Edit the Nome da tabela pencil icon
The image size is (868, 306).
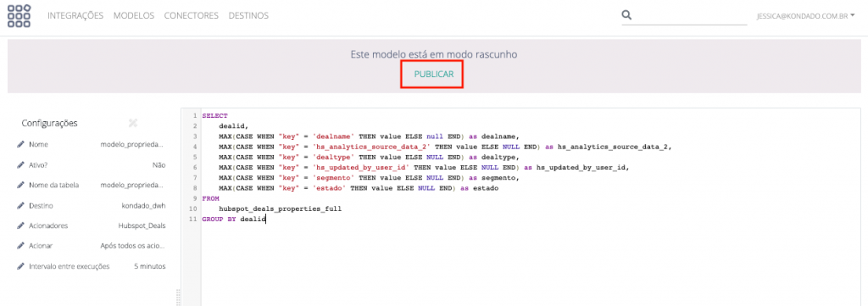(x=20, y=185)
